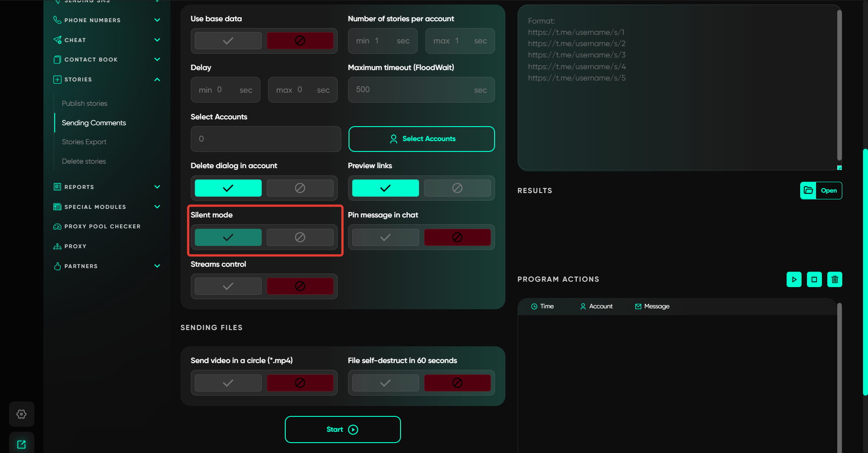Viewport: 868px width, 453px height.
Task: Click the trash icon to clear program actions
Action: coord(835,279)
